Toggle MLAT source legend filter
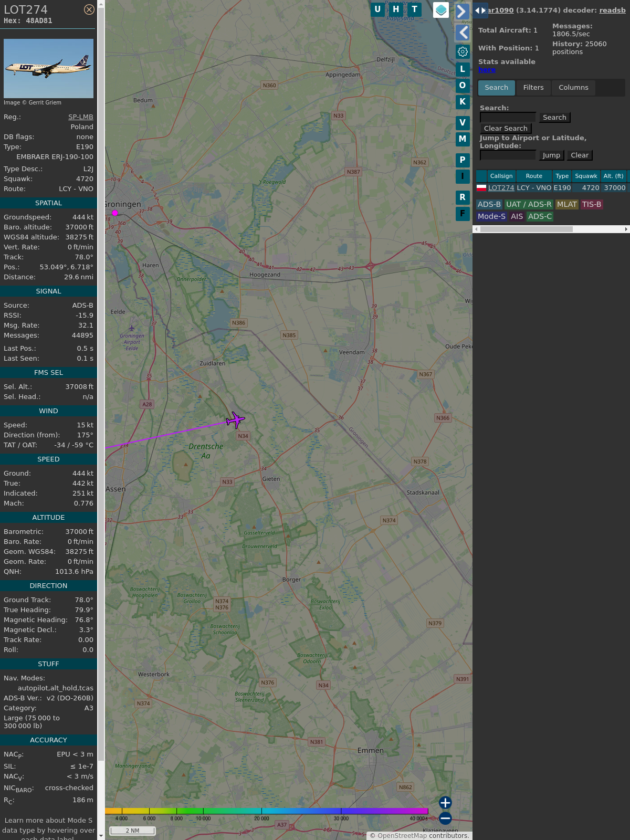Image resolution: width=630 pixels, height=840 pixels. click(x=567, y=205)
